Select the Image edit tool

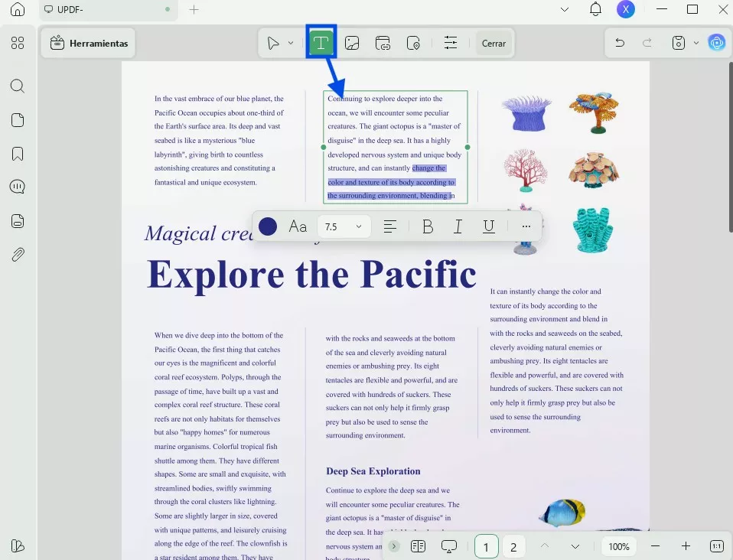pos(352,43)
